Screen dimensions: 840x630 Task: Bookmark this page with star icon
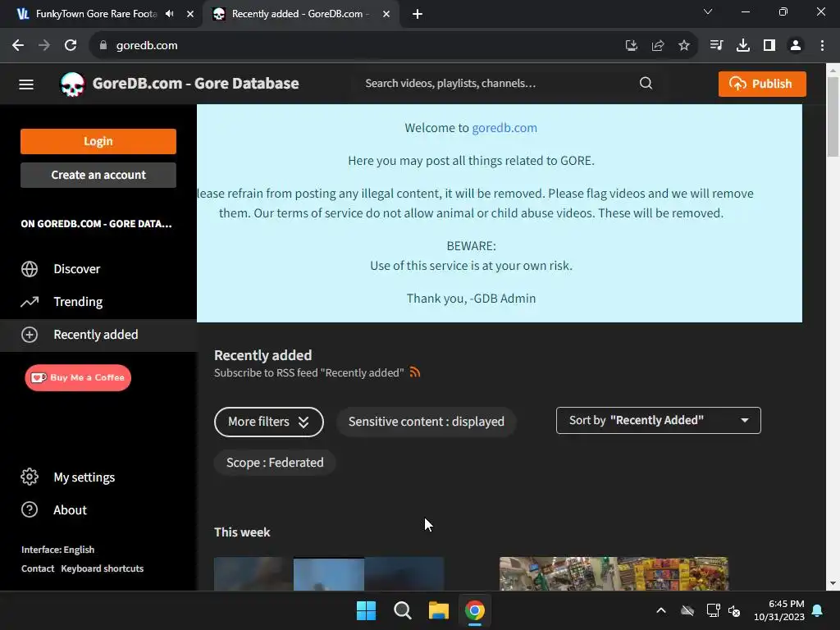[x=684, y=46]
